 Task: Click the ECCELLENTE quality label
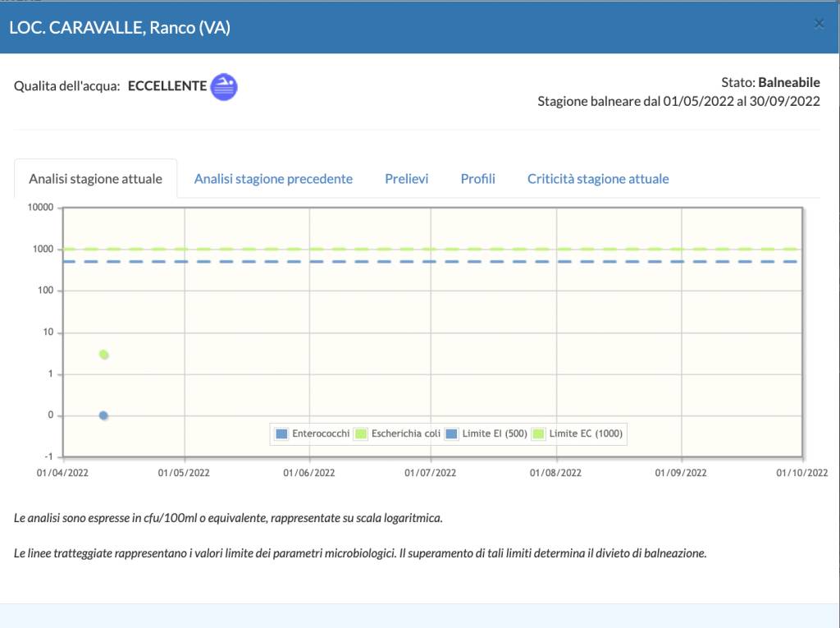click(167, 85)
